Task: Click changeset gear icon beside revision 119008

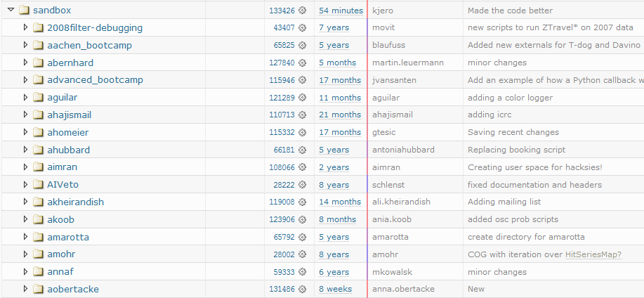Action: 303,202
